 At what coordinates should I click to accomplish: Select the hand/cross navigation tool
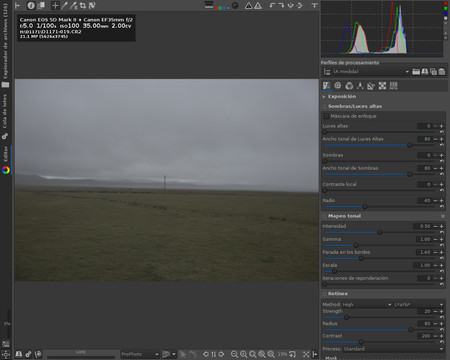tap(55, 5)
